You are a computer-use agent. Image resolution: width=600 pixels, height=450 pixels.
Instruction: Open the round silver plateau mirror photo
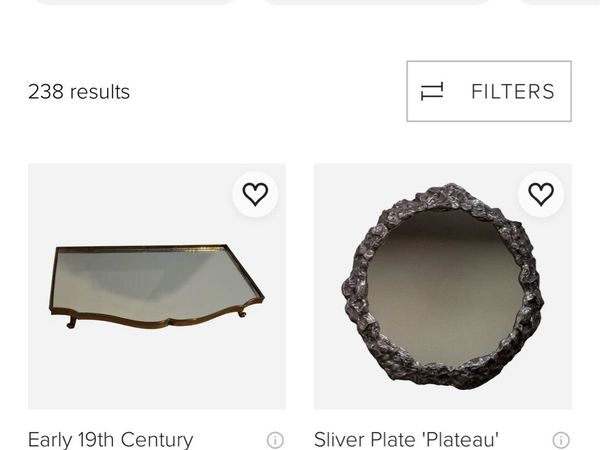[442, 287]
